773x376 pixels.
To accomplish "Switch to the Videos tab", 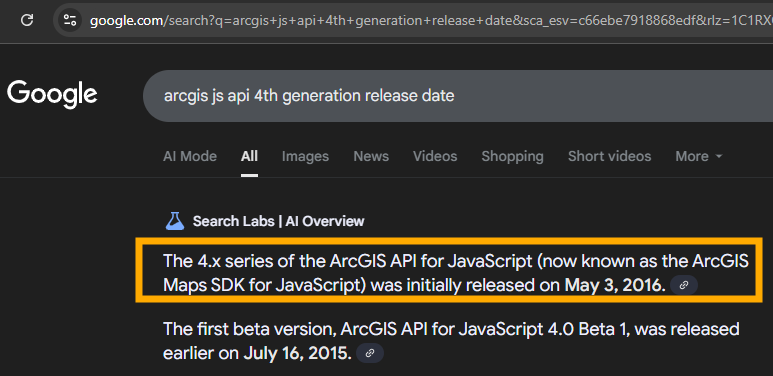I will [x=435, y=157].
